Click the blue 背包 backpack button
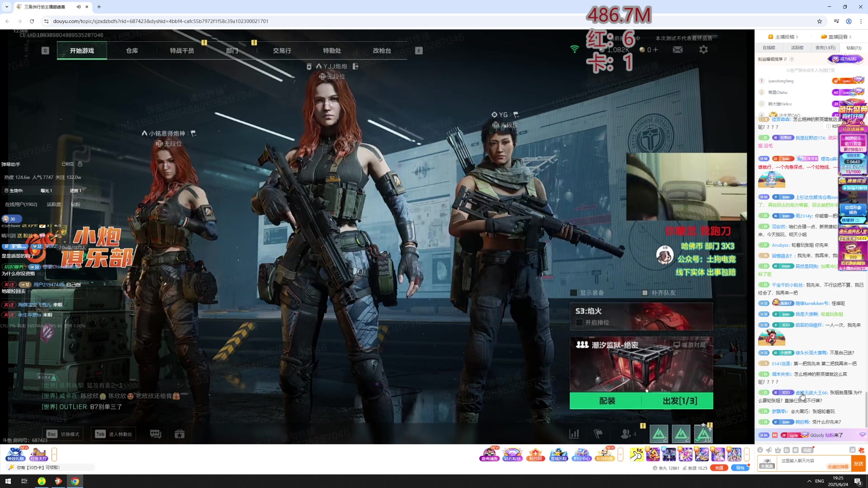Image resolution: width=868 pixels, height=488 pixels. [740, 468]
